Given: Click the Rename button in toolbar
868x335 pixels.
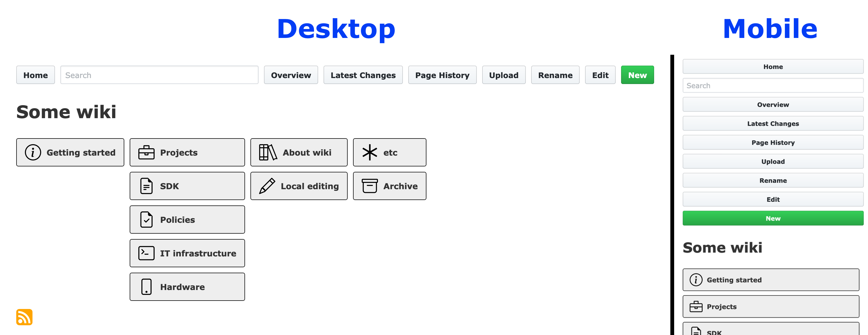Looking at the screenshot, I should coord(555,75).
